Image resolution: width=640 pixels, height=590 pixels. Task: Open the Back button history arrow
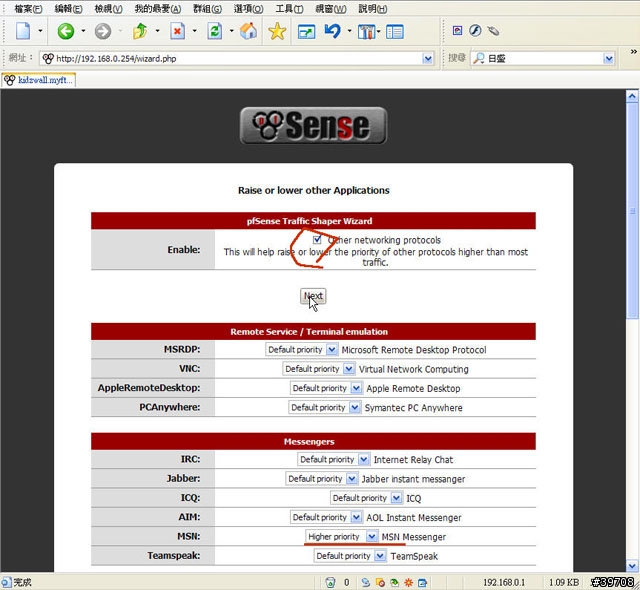click(x=83, y=31)
